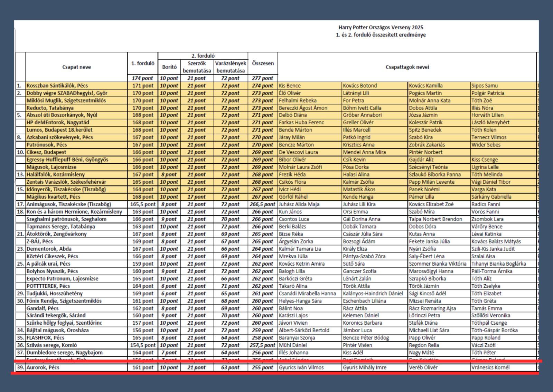Click team 'Expecto Patronum, Lajosmizse'
Viewport: 553px width, 392px height.
(62, 278)
